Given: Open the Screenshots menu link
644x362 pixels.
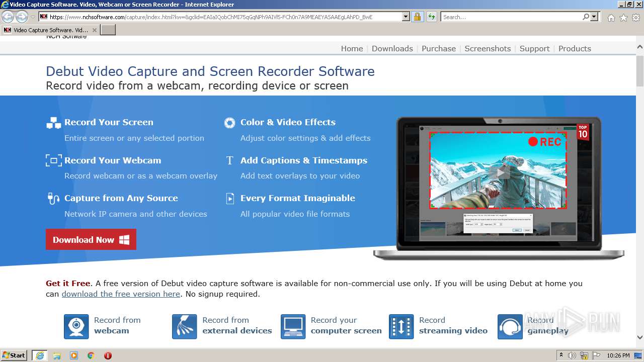Looking at the screenshot, I should coord(488,48).
